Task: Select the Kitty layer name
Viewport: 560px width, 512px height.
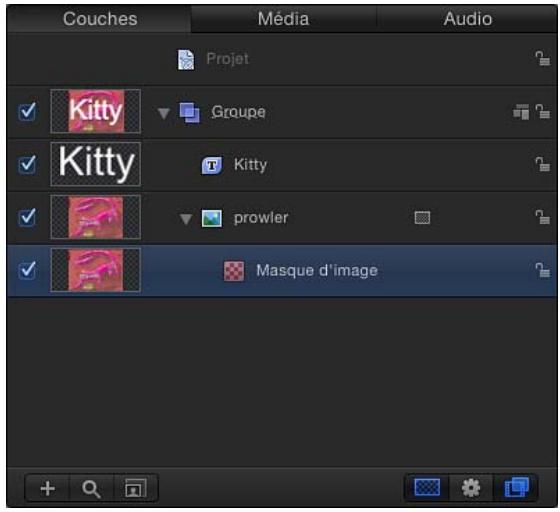Action: 250,165
